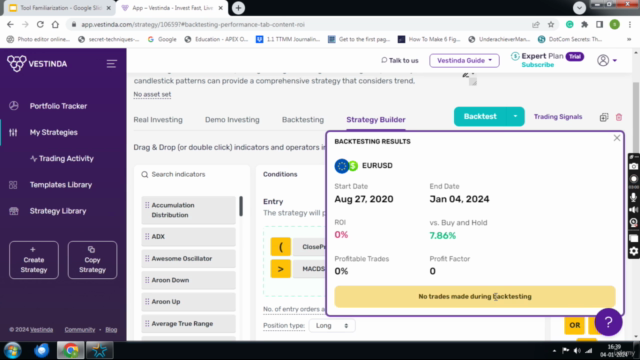Screen dimensions: 640x360
Task: Click the open parenthesis operator block
Action: click(x=280, y=247)
